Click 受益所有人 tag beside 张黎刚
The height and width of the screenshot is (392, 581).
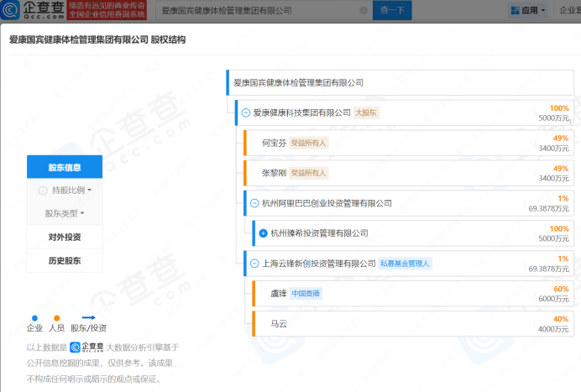(x=308, y=173)
